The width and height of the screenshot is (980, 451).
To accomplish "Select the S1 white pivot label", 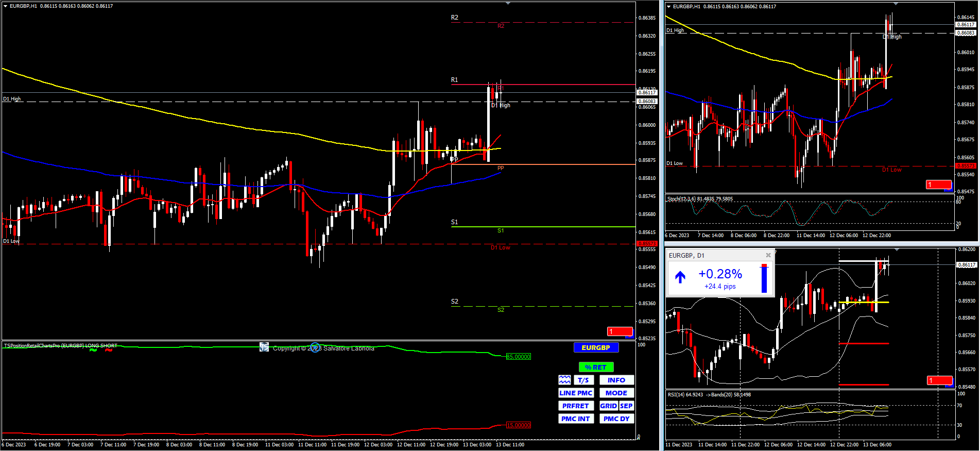I will click(454, 222).
